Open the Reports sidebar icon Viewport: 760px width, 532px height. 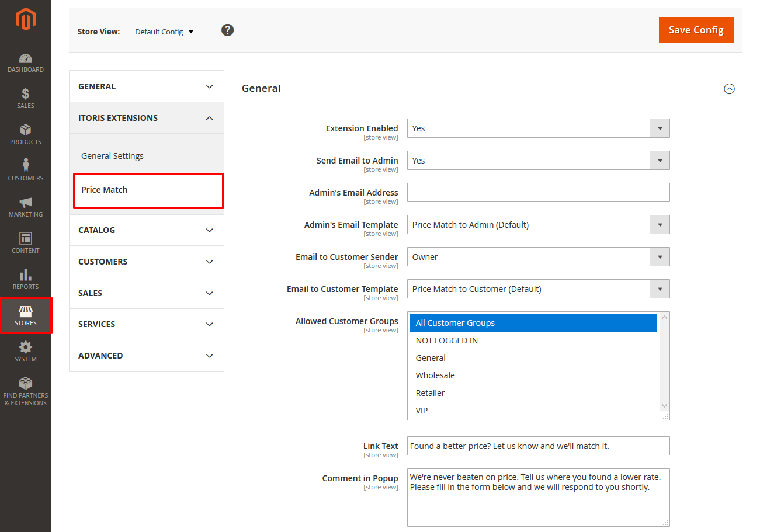pos(25,279)
